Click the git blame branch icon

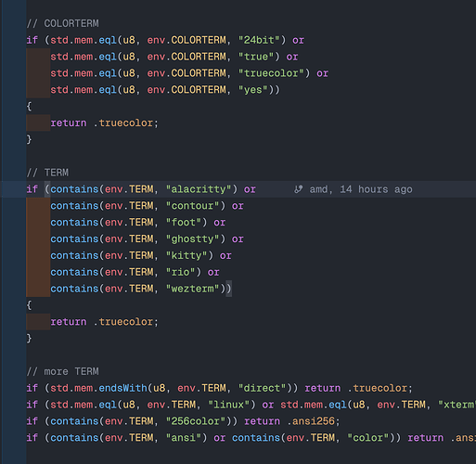[x=298, y=189]
